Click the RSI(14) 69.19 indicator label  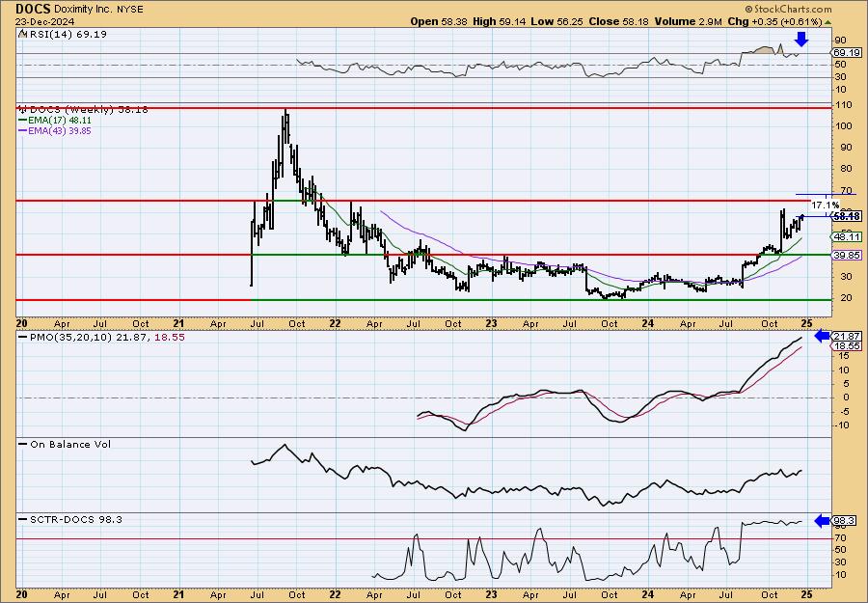tap(63, 35)
